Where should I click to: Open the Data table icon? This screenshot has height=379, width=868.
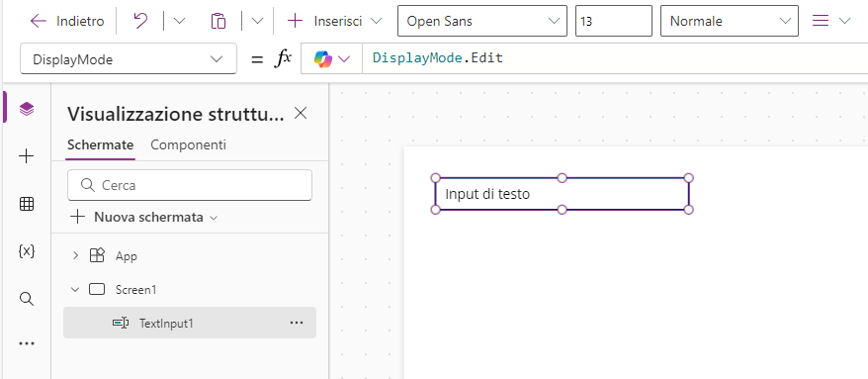tap(27, 204)
